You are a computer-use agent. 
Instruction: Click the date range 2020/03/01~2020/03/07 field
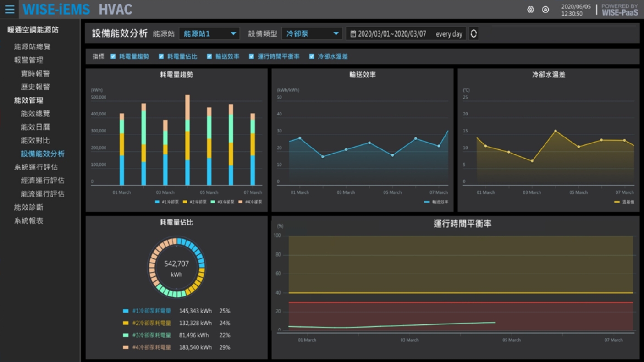point(392,34)
